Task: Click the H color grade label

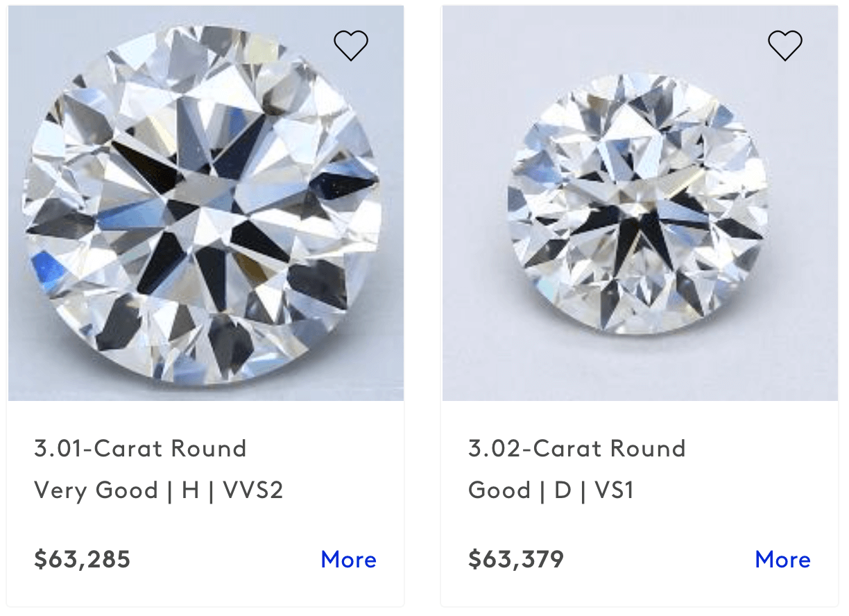Action: (x=191, y=491)
